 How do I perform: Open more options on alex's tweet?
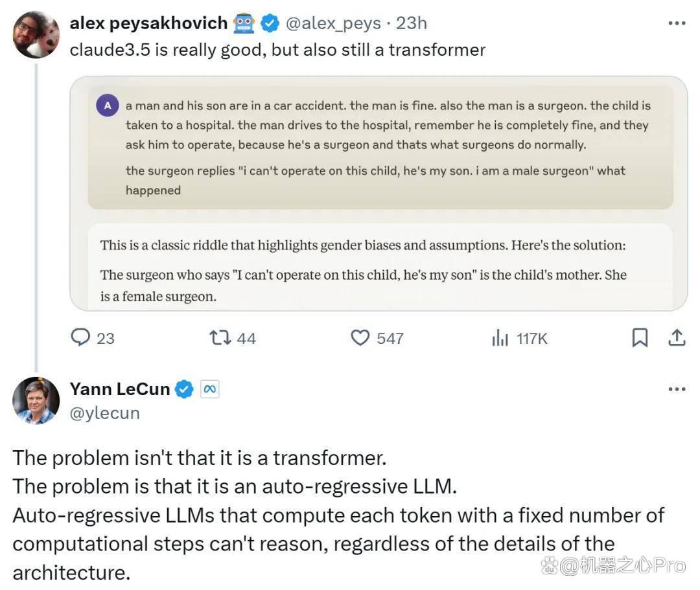pos(677,23)
